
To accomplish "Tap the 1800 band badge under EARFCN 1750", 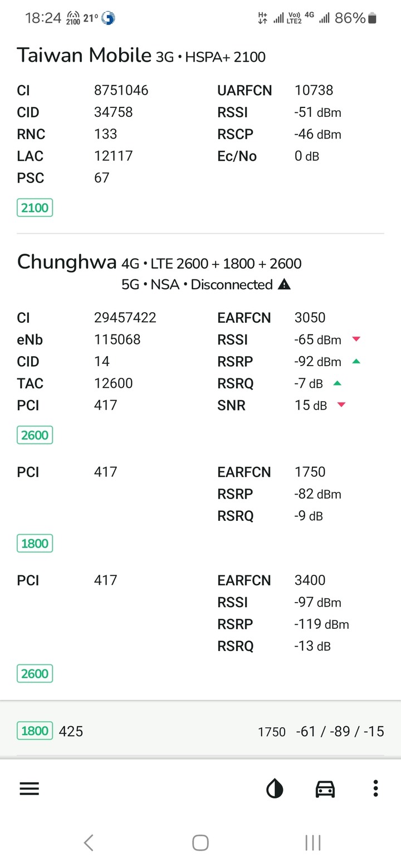I will tap(35, 544).
